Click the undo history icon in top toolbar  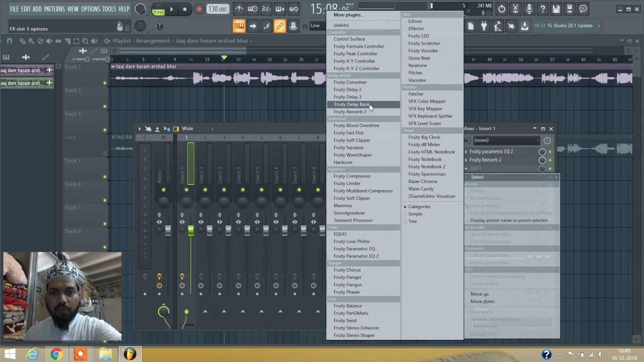[x=502, y=9]
